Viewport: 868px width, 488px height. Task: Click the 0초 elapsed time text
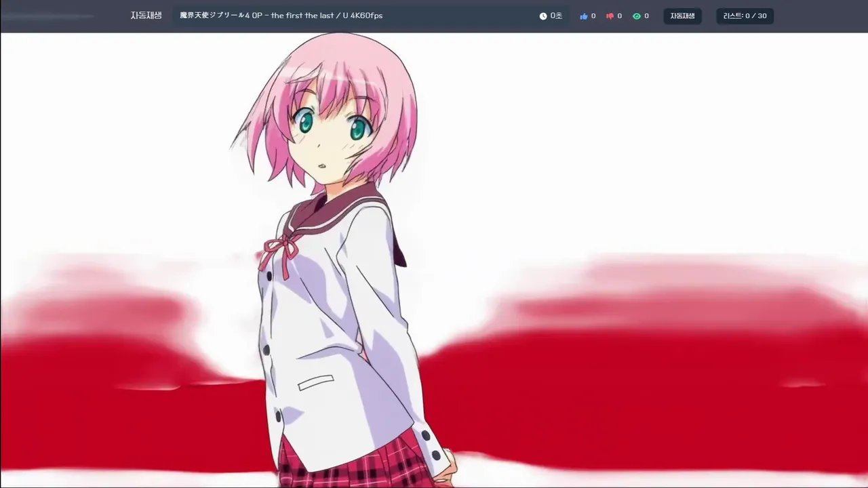[556, 16]
